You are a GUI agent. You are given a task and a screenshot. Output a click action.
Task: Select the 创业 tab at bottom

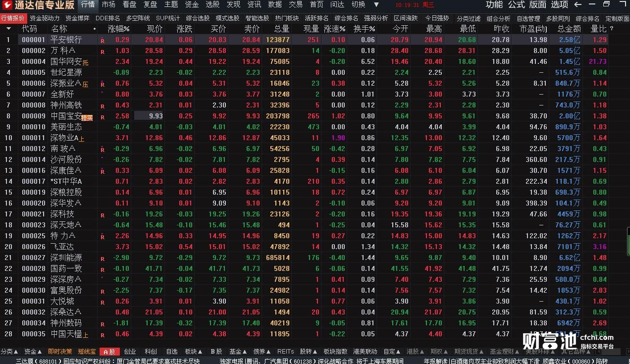click(x=130, y=352)
